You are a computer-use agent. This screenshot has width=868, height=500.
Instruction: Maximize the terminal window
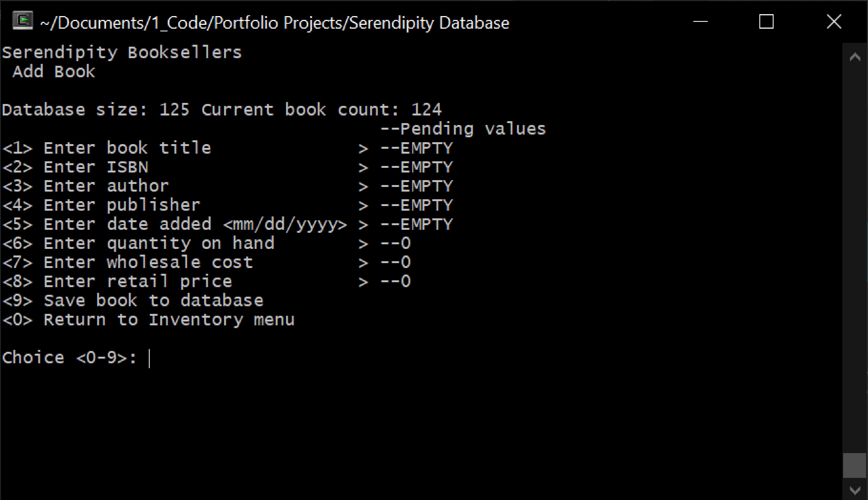[766, 22]
